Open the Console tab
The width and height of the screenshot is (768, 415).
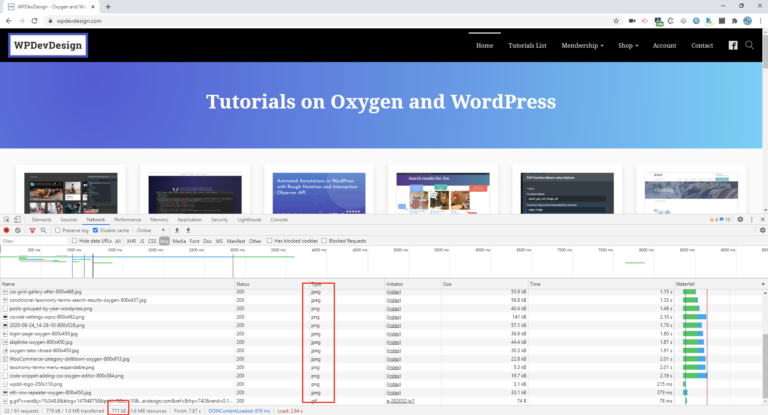[x=279, y=220]
